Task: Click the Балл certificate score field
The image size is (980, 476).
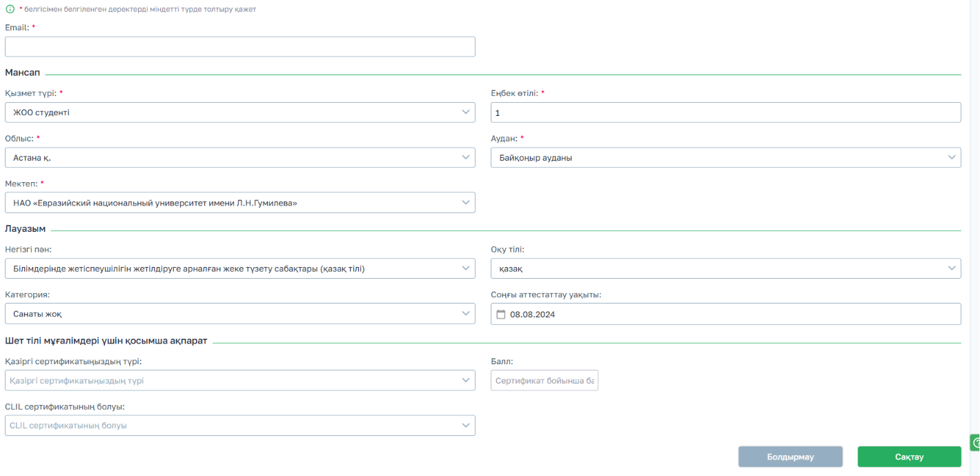Action: pyautogui.click(x=545, y=380)
